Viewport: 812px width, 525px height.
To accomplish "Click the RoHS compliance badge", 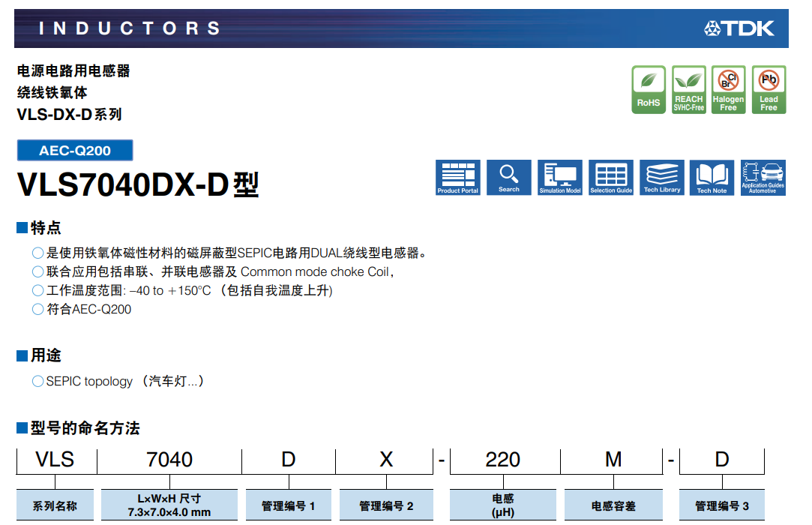I will pyautogui.click(x=649, y=90).
